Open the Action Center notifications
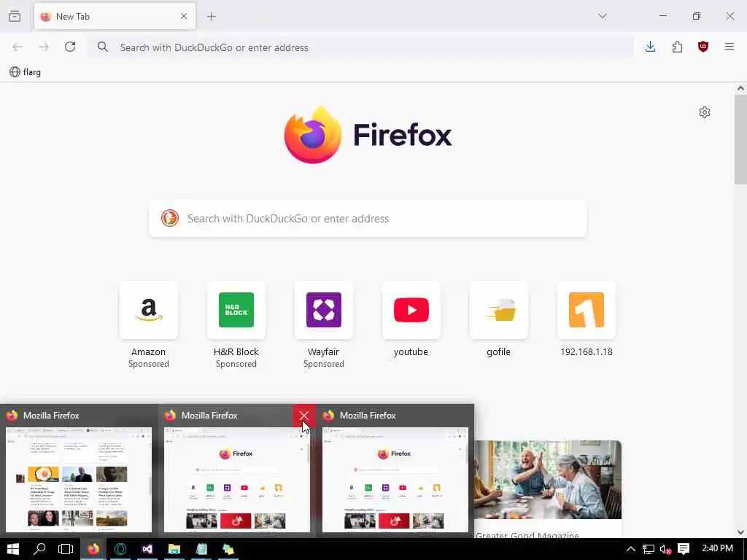The image size is (747, 560). pyautogui.click(x=684, y=549)
